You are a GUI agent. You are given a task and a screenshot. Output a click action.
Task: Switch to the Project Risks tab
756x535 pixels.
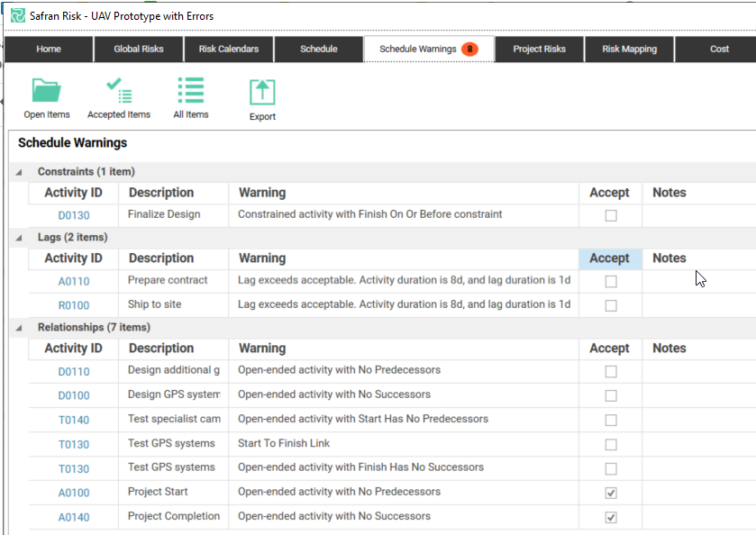click(x=539, y=49)
